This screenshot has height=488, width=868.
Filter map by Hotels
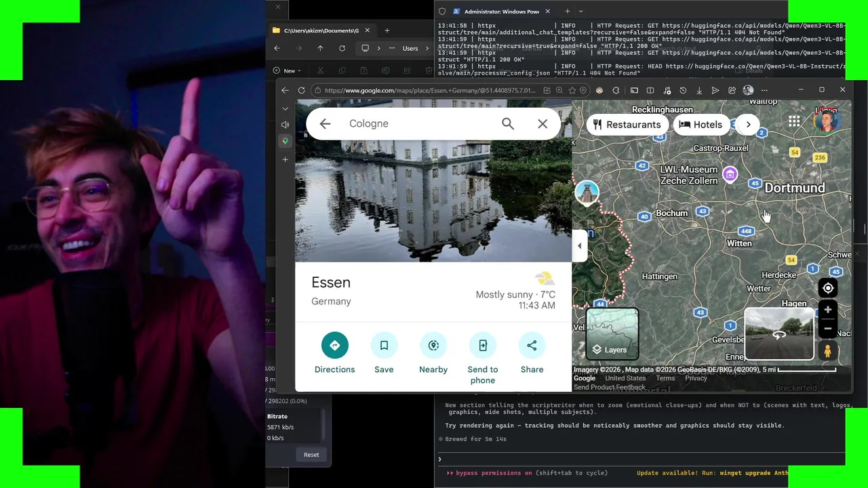coord(701,125)
